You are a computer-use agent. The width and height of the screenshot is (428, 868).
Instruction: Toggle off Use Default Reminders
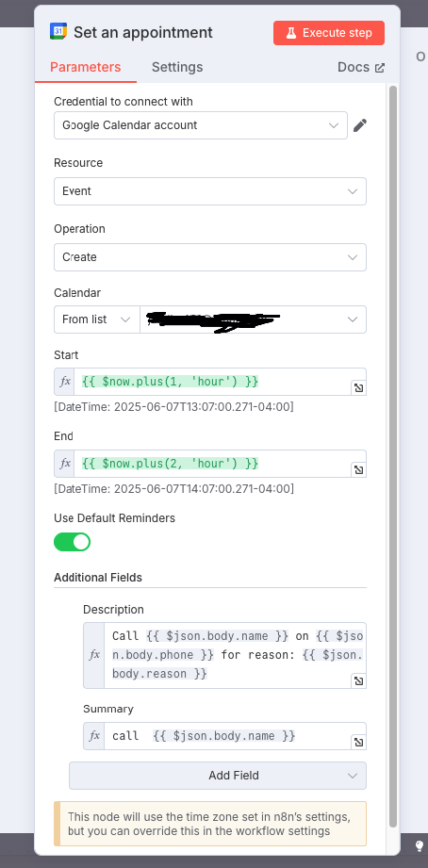point(72,542)
